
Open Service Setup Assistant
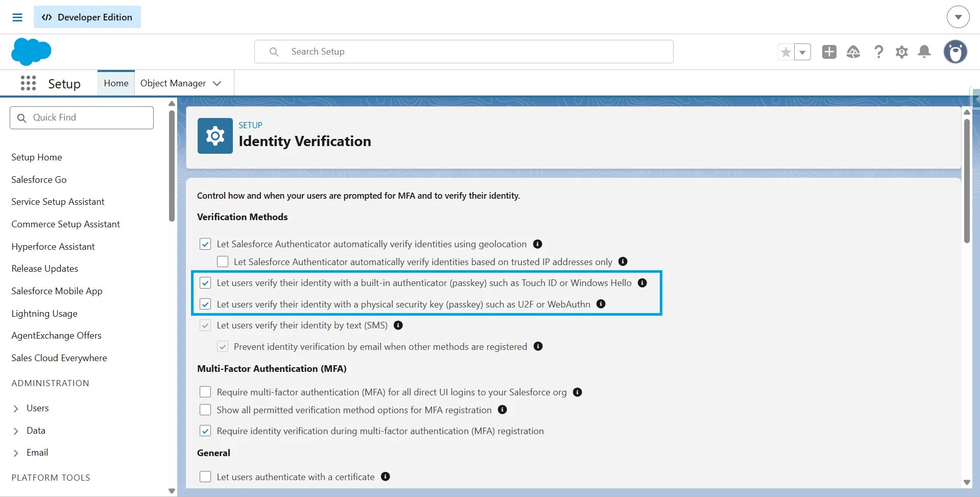[58, 202]
